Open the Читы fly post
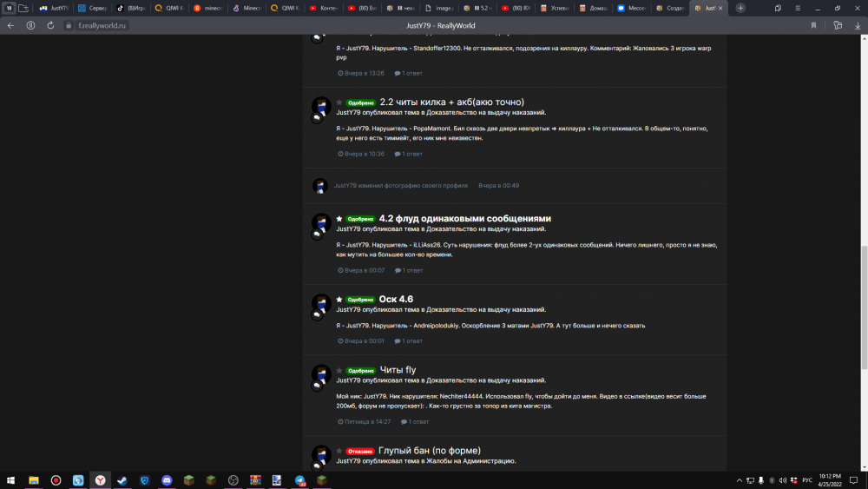This screenshot has width=868, height=489. click(398, 370)
